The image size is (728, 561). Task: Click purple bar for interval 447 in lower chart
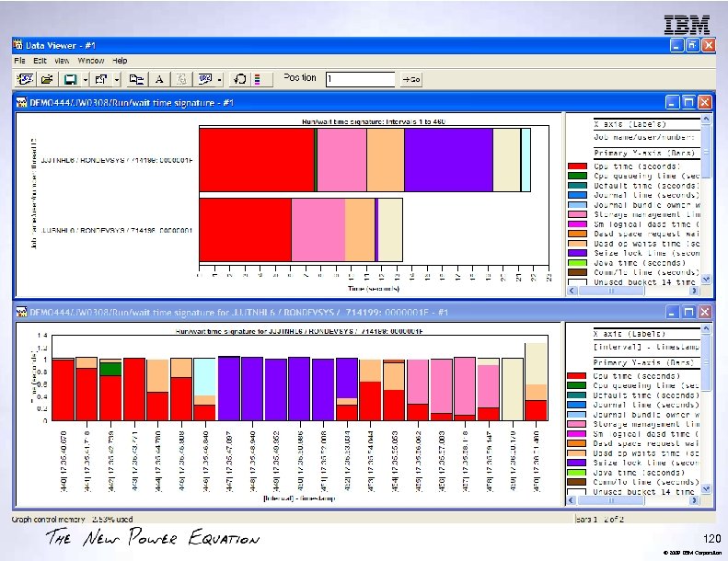pyautogui.click(x=229, y=389)
